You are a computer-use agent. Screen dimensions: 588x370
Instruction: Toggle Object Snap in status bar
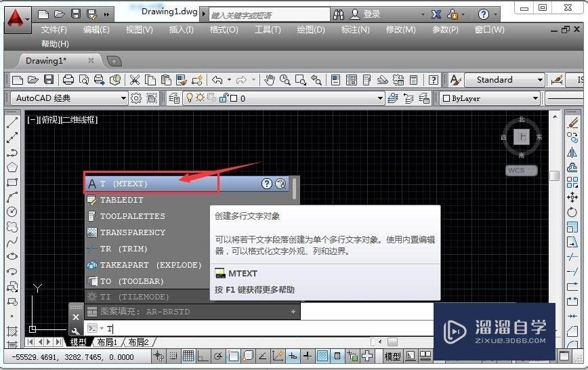pos(233,356)
